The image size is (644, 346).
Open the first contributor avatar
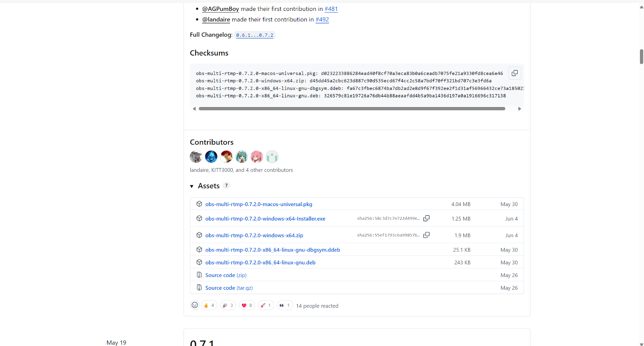point(196,157)
